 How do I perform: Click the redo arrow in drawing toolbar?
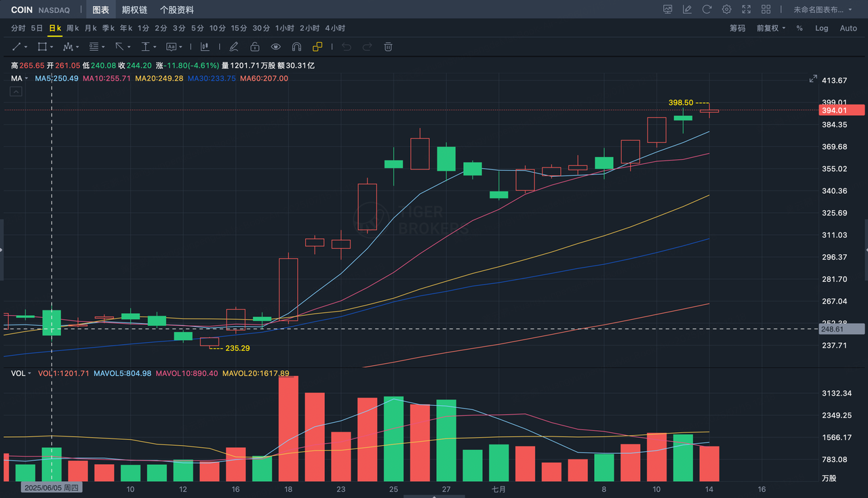[x=368, y=47]
